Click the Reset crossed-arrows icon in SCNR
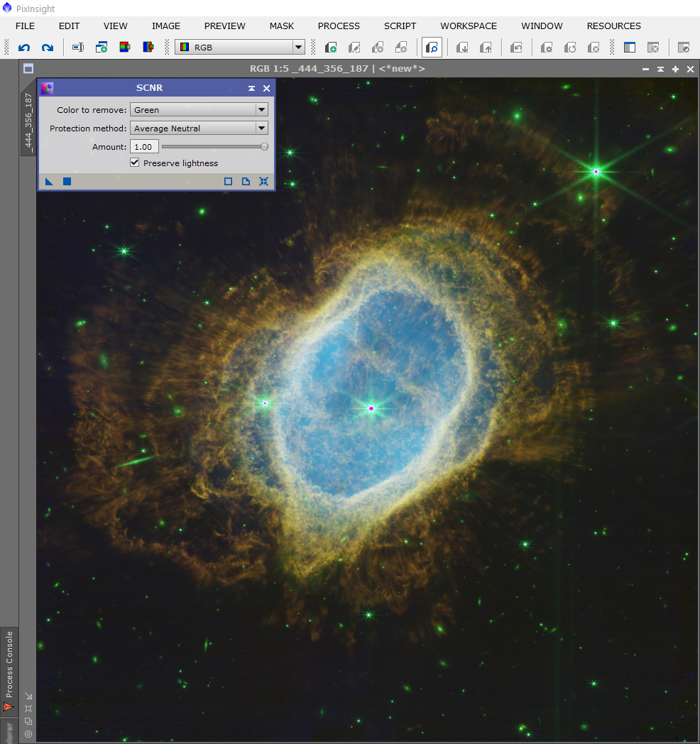This screenshot has width=700, height=744. 263,181
